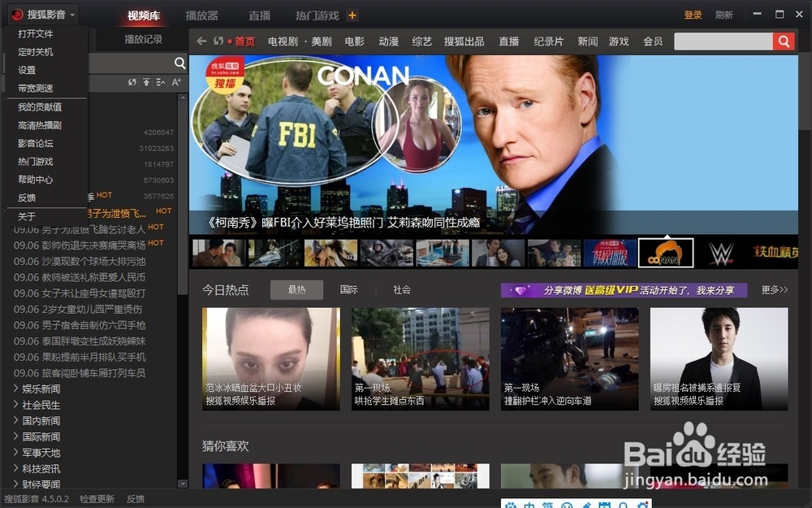Image resolution: width=812 pixels, height=508 pixels.
Task: Open 美剧 in navigation bar
Action: [321, 41]
